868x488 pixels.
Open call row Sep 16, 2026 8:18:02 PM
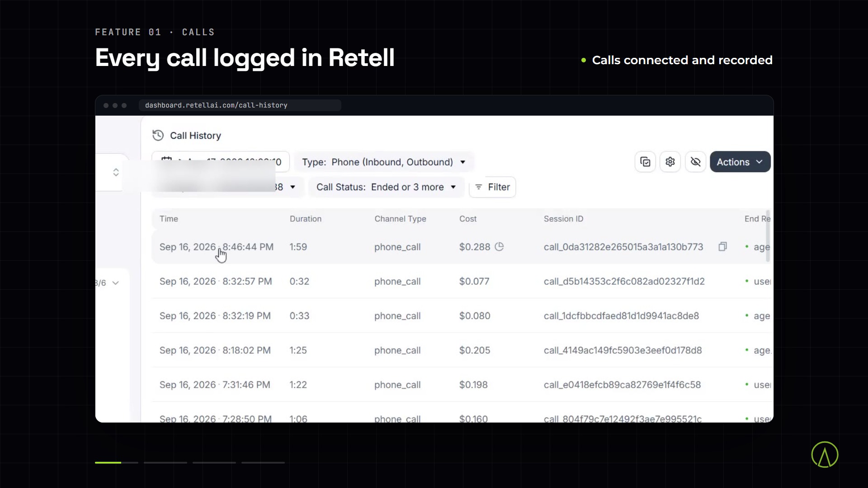point(460,350)
